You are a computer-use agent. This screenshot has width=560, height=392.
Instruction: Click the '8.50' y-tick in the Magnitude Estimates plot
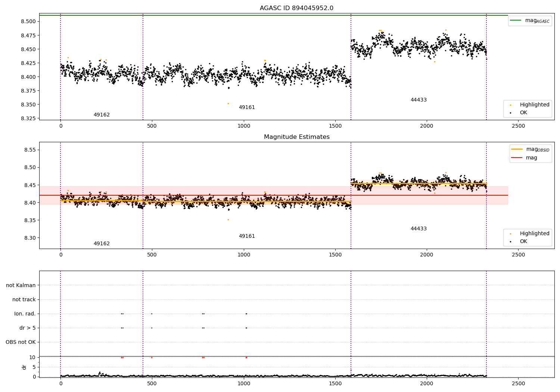30,167
